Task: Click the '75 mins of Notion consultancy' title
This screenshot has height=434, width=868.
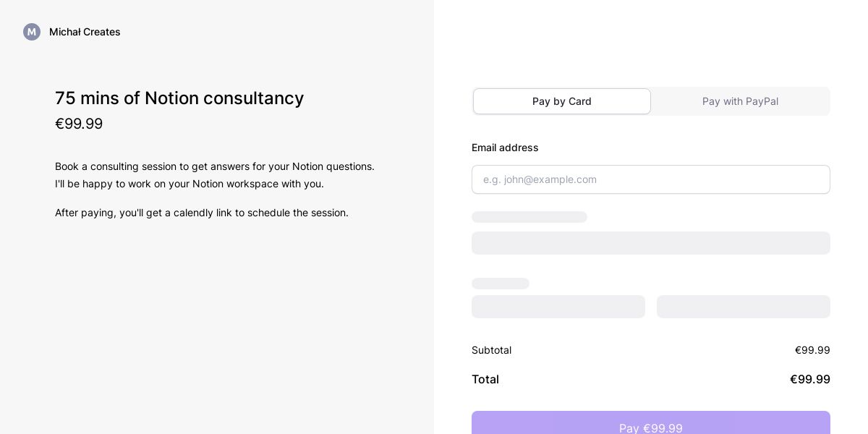Action: tap(179, 98)
